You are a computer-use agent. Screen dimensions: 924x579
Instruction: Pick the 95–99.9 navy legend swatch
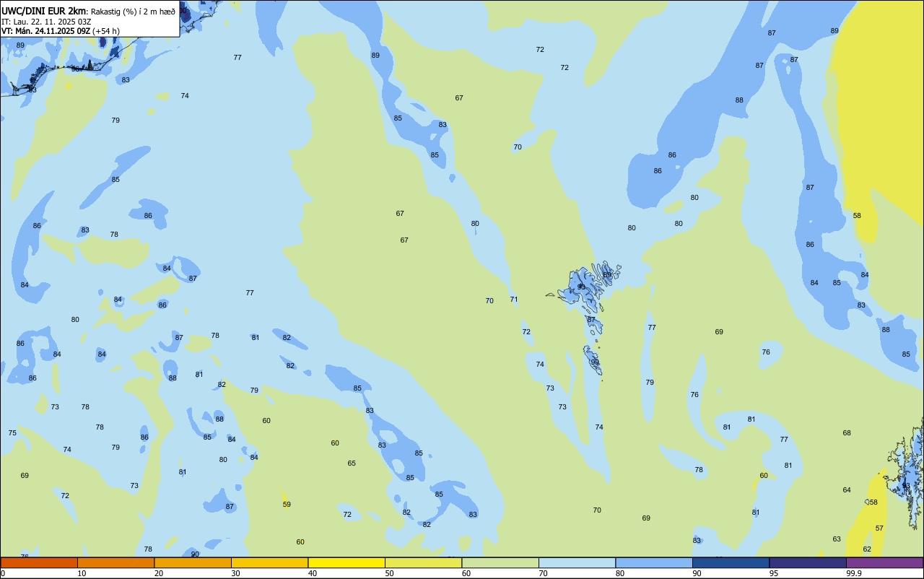point(808,562)
